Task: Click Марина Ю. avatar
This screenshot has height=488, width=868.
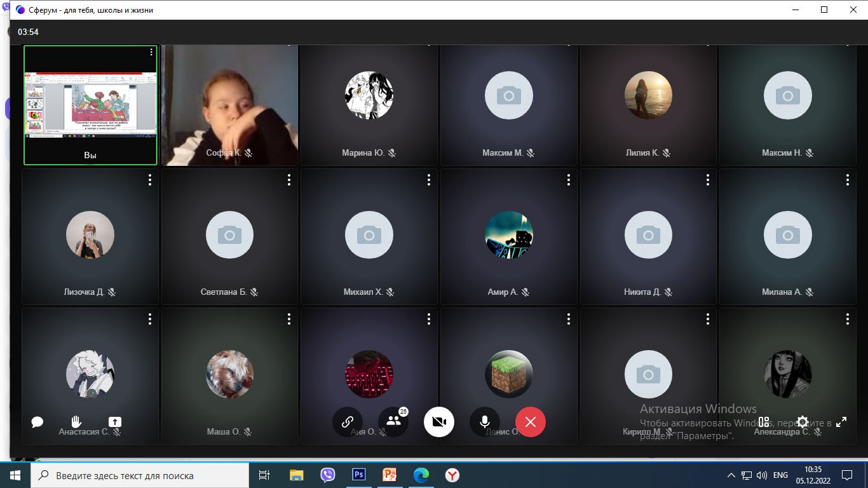Action: [369, 95]
